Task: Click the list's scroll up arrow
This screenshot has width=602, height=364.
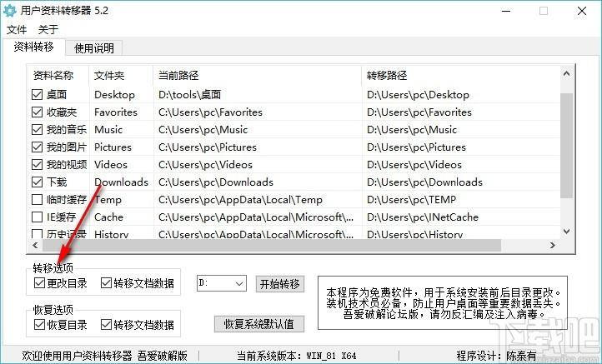Action: tap(567, 73)
